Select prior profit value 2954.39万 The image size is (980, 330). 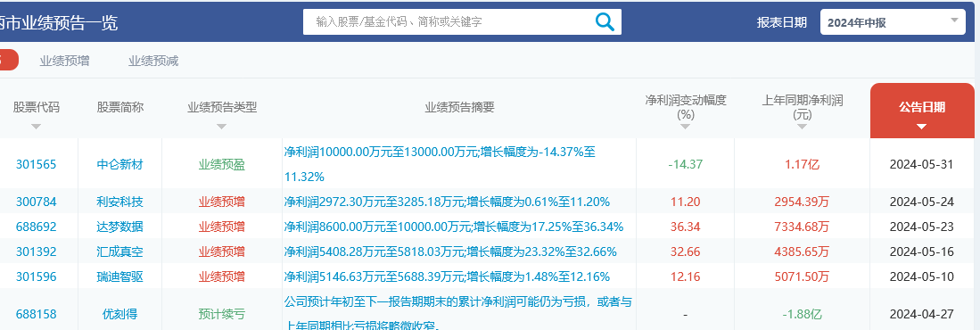coord(803,202)
